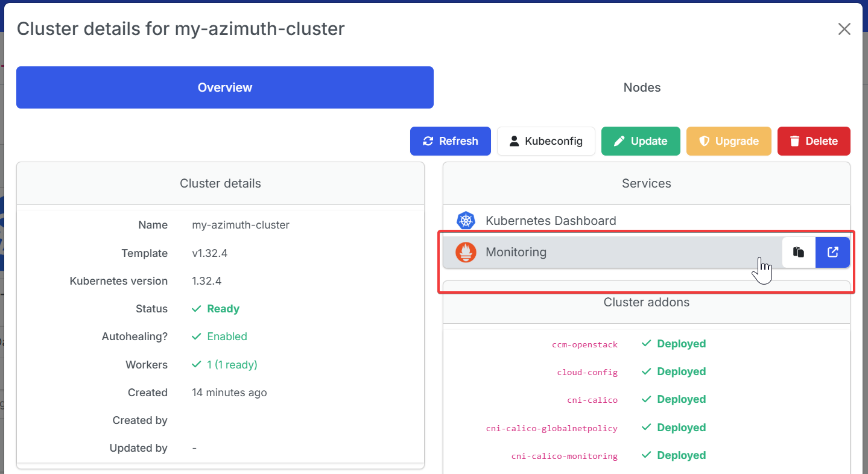The width and height of the screenshot is (868, 474).
Task: Open Monitoring in new tab using external-link icon
Action: (833, 252)
